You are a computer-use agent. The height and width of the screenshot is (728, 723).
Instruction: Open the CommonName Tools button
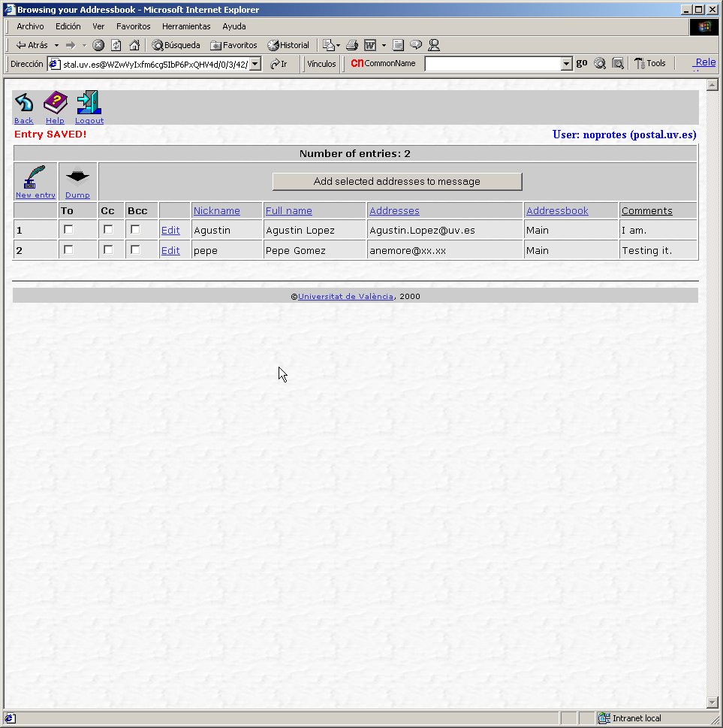point(649,63)
